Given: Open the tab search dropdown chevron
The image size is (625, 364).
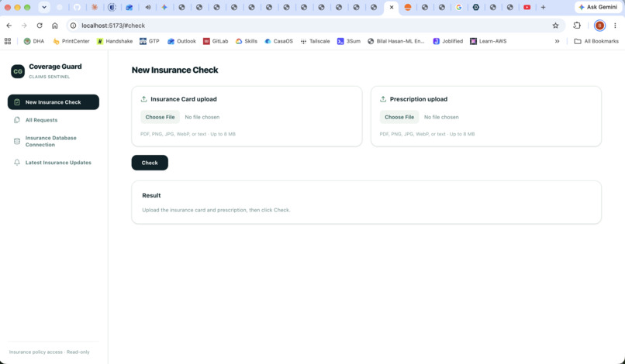Looking at the screenshot, I should 44,7.
